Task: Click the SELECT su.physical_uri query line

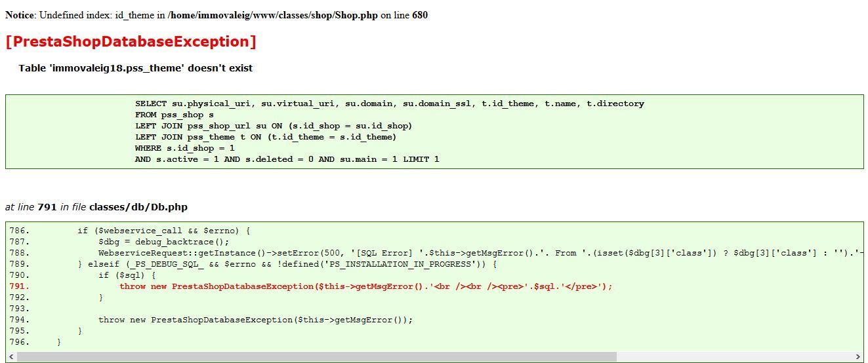Action: point(389,104)
